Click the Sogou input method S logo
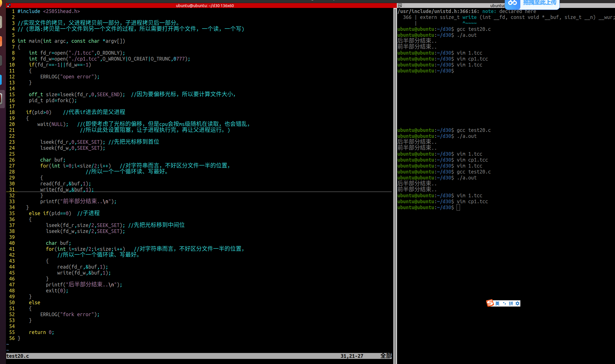The height and width of the screenshot is (364, 615). pos(490,303)
